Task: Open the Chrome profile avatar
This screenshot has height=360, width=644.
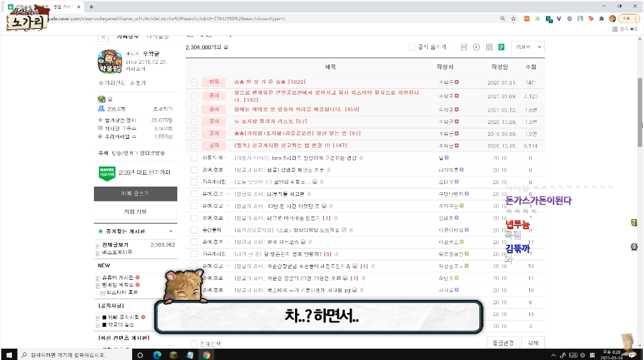Action: pos(613,19)
